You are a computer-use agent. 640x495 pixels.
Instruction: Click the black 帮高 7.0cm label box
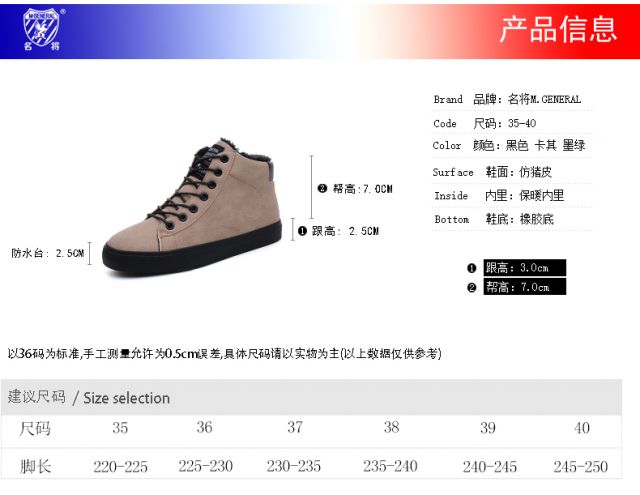point(524,287)
